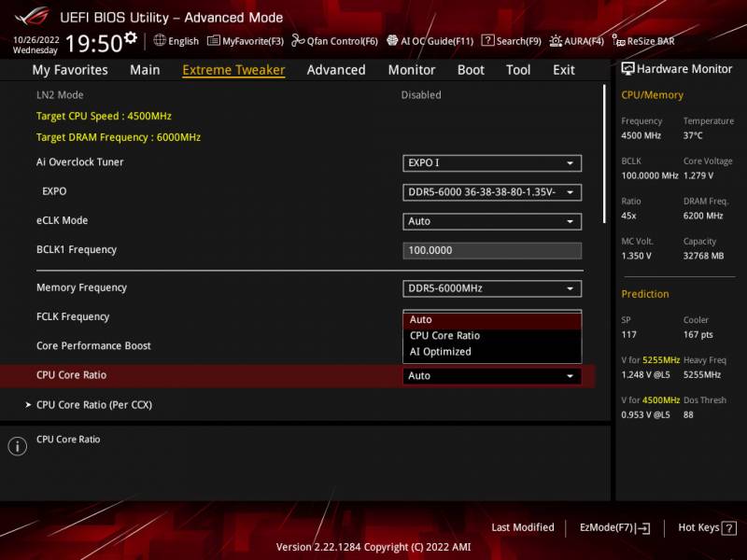Select AI Optimized option in dropdown list

(492, 352)
